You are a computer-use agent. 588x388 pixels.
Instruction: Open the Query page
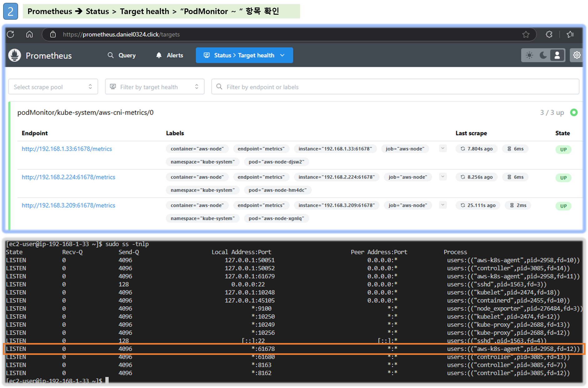[122, 55]
